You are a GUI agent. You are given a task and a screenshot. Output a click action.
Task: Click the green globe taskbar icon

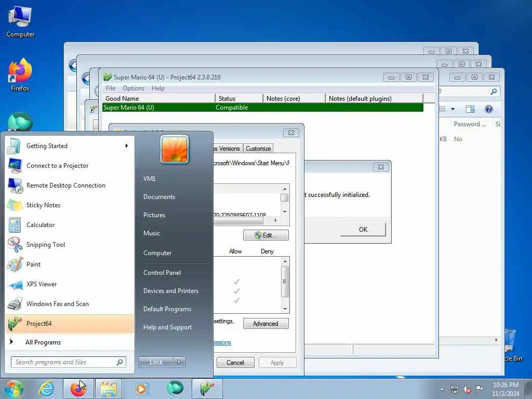point(175,389)
